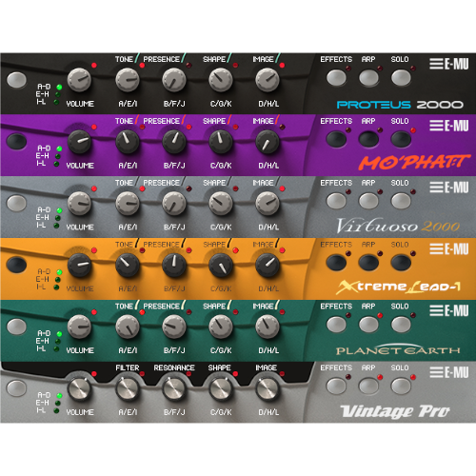Adjust the Vintage Pro D/H/L Image knob
Viewport: 476px width, 476px height.
[268, 388]
